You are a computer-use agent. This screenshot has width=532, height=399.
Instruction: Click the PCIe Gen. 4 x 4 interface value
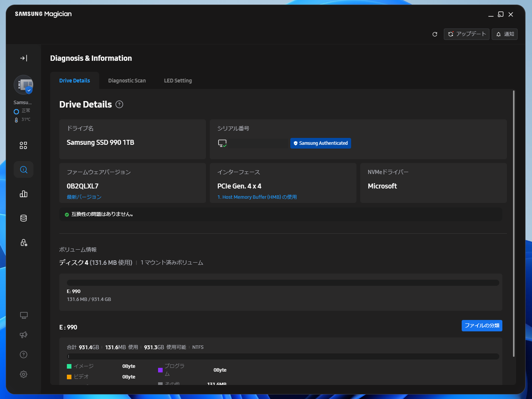coord(239,186)
